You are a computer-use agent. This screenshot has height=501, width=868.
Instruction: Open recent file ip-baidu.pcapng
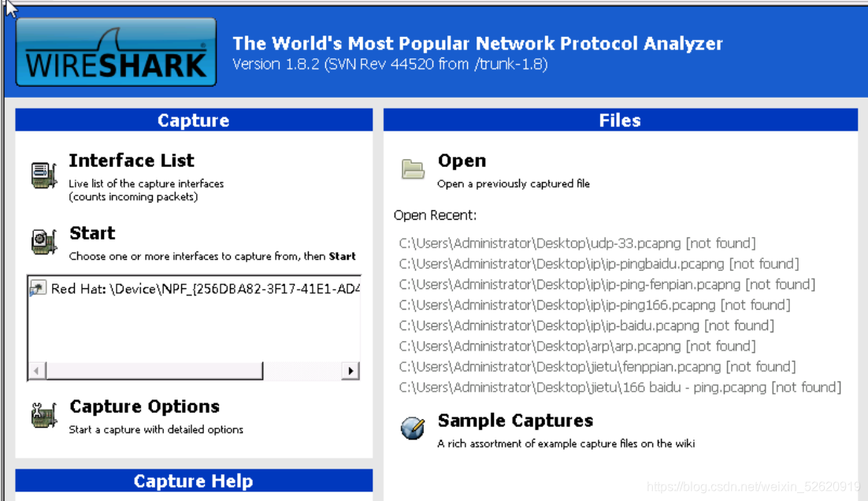(586, 325)
